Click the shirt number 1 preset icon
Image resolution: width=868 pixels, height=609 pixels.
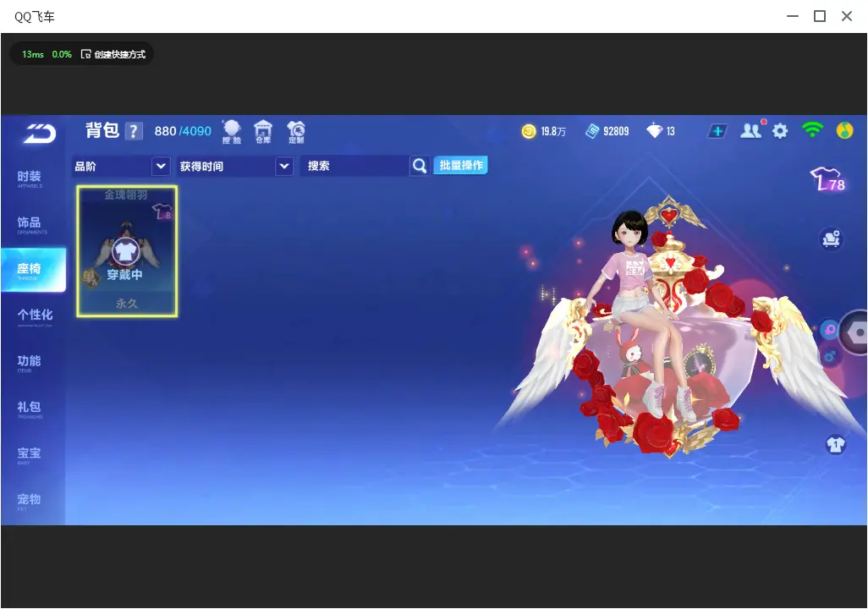click(x=835, y=445)
